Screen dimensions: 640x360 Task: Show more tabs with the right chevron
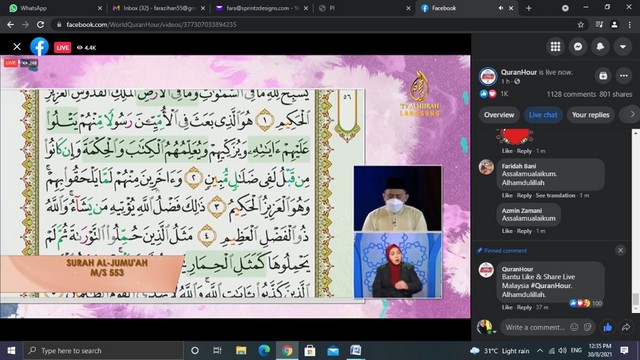point(632,115)
